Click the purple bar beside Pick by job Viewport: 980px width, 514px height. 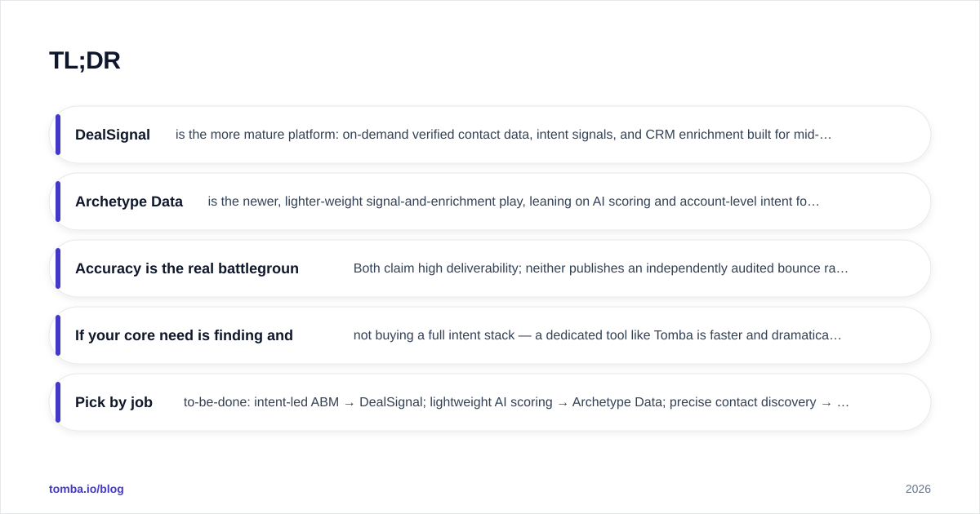tap(58, 402)
